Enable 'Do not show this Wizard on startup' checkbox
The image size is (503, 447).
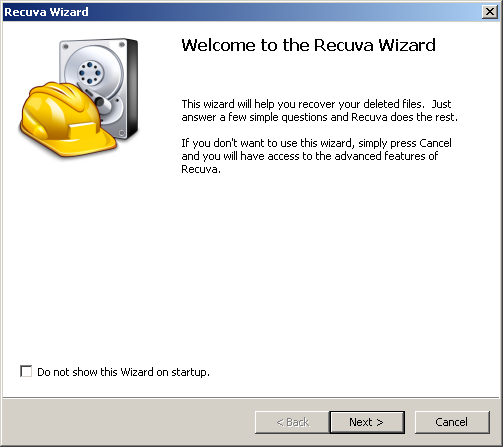pos(26,371)
